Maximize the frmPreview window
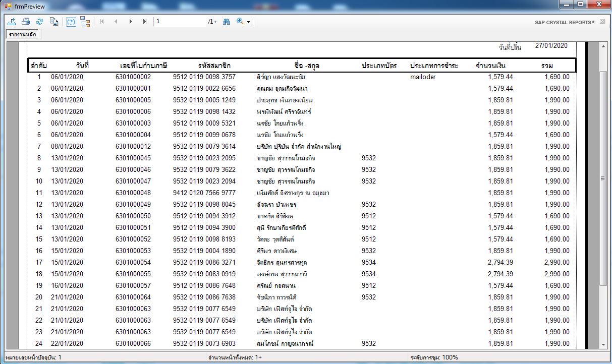 pyautogui.click(x=580, y=5)
